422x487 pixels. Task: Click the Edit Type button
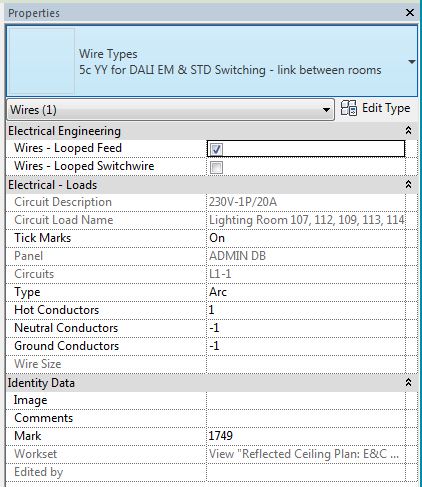(x=376, y=108)
